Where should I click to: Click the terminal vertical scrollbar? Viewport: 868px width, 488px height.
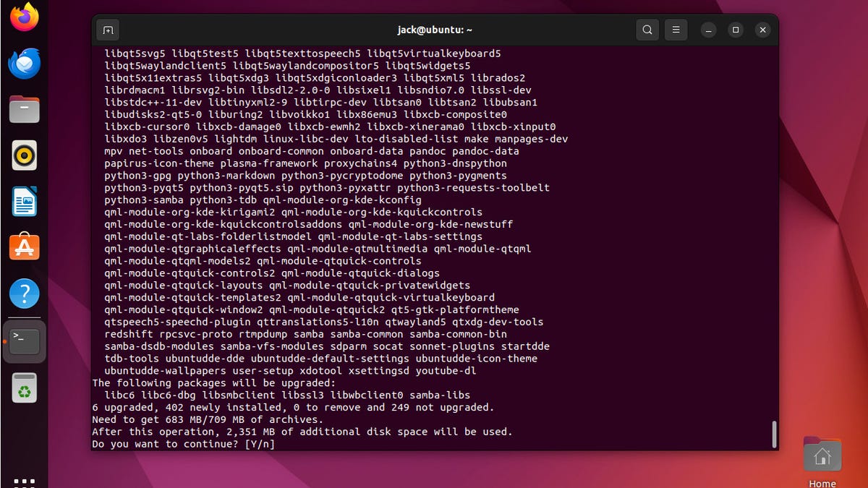click(x=774, y=435)
